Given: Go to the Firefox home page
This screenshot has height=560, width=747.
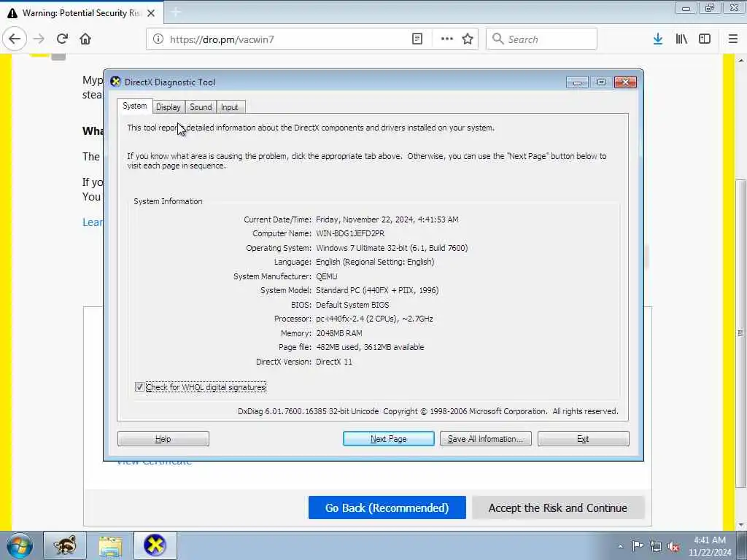Looking at the screenshot, I should click(85, 39).
